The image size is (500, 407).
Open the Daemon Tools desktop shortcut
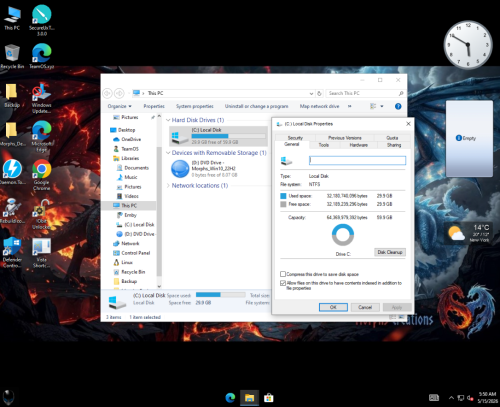tap(12, 171)
